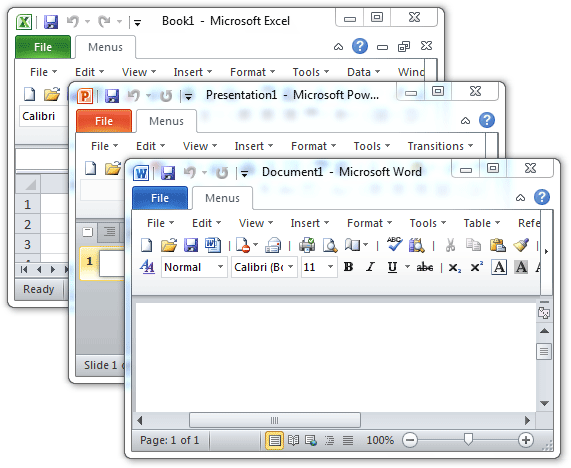571x468 pixels.
Task: Click the Permission restricted document icon in Word
Action: pyautogui.click(x=243, y=245)
